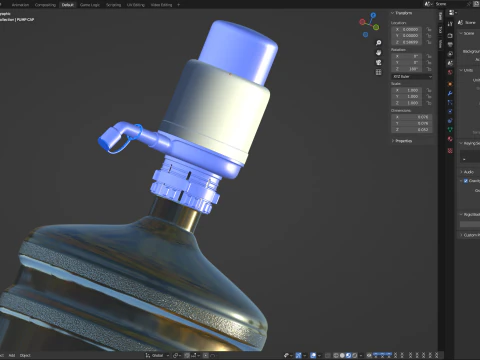Image resolution: width=480 pixels, height=360 pixels.
Task: Click the pan hand icon in the viewport
Action: 378,53
